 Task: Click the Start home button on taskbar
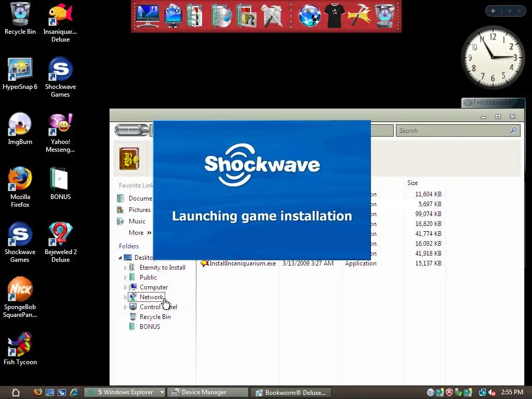coord(16,393)
